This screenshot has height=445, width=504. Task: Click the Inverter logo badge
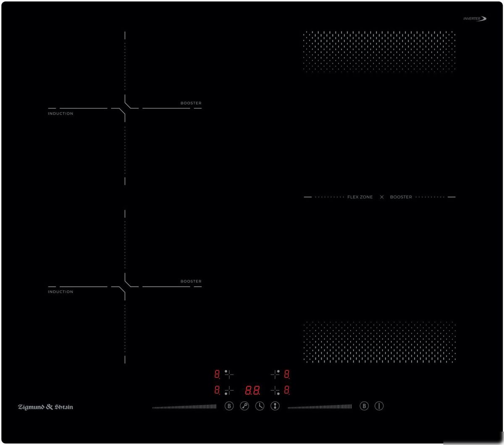tap(475, 18)
